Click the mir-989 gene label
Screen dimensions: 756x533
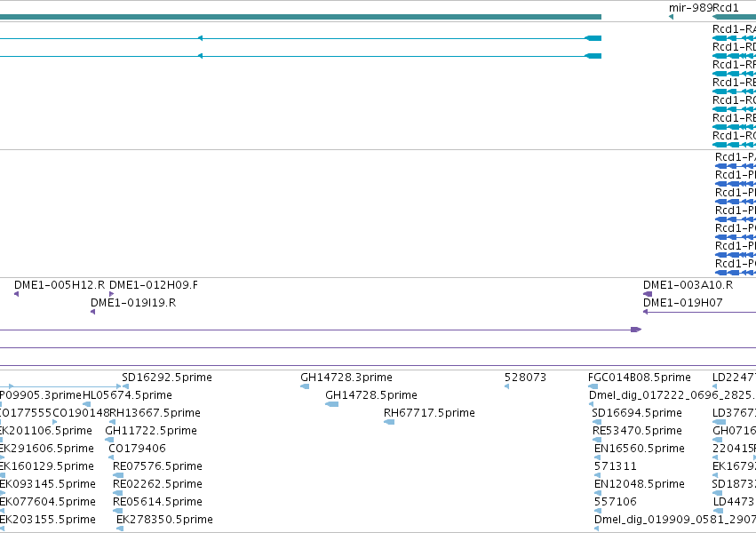coord(690,8)
